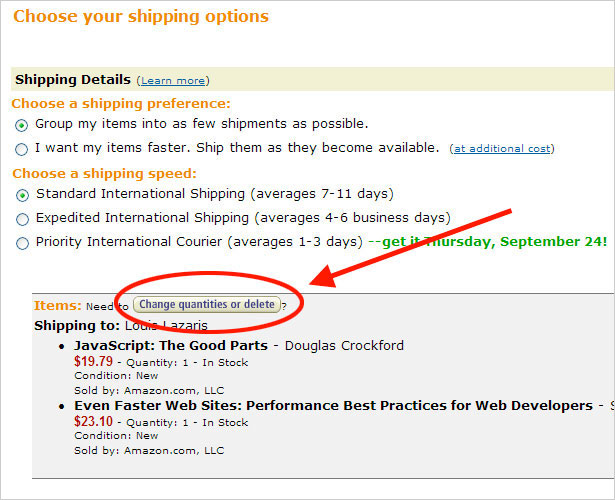Click the 'Choose a shipping preference:' heading
The image size is (615, 500).
[121, 104]
